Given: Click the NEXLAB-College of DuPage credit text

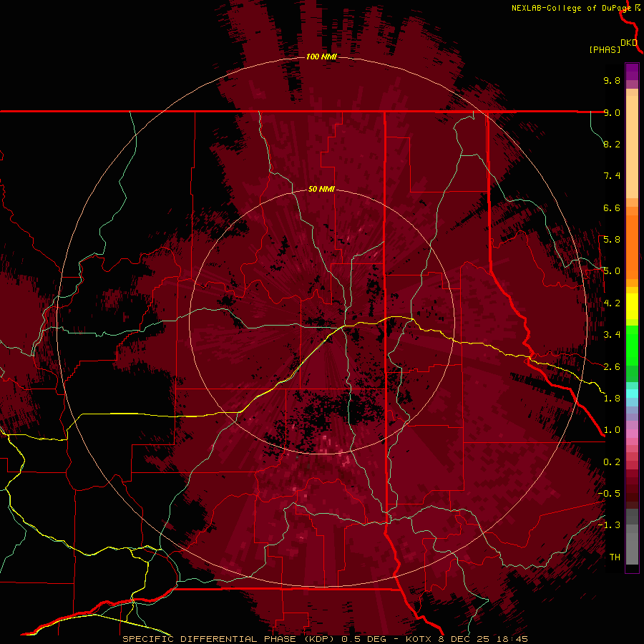Looking at the screenshot, I should (x=571, y=8).
